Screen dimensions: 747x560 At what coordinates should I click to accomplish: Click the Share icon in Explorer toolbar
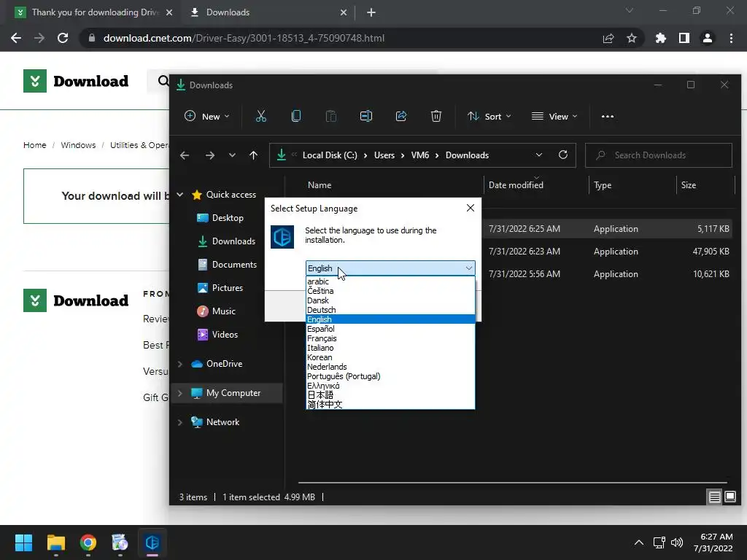[x=401, y=116]
